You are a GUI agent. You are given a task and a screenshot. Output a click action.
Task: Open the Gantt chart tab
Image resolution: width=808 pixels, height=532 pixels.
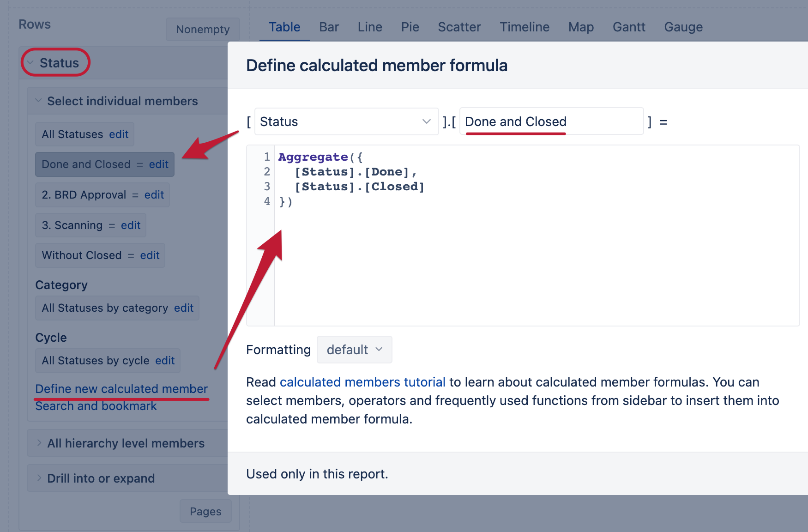click(629, 27)
